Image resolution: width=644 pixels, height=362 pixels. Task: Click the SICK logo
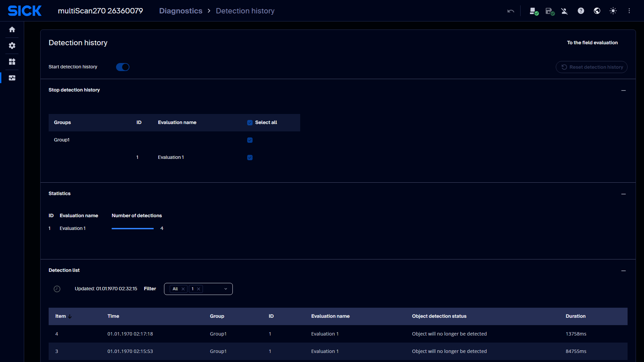point(25,11)
